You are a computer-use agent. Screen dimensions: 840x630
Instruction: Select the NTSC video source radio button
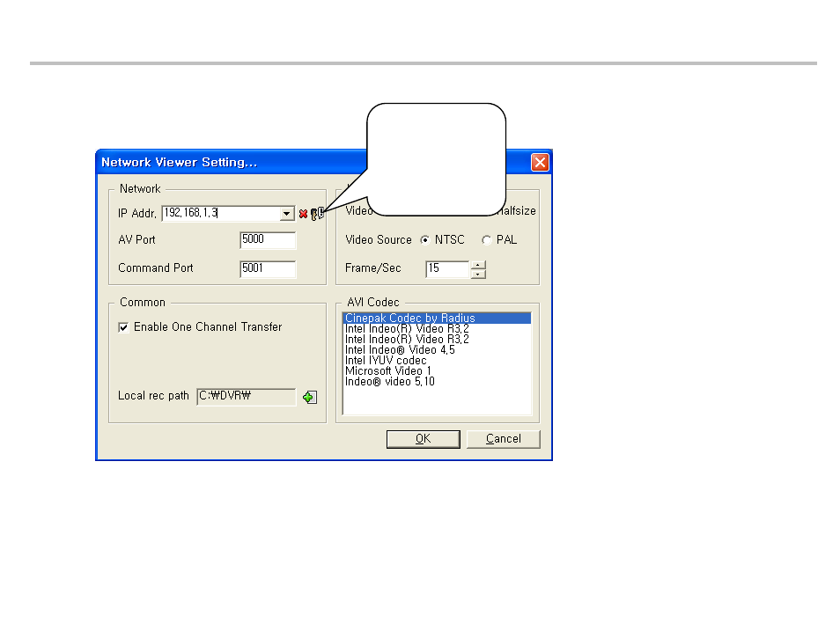pyautogui.click(x=424, y=240)
